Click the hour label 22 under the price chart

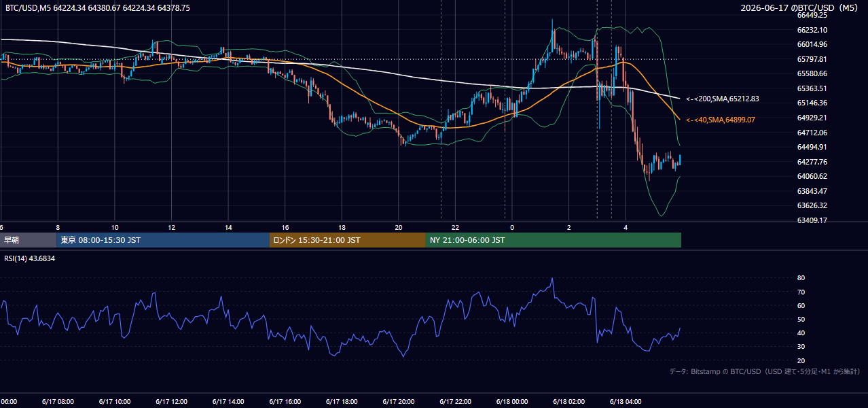[456, 228]
